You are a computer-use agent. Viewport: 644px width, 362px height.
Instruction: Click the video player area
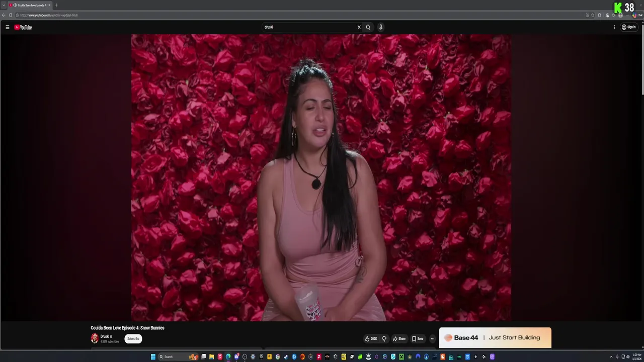[321, 177]
